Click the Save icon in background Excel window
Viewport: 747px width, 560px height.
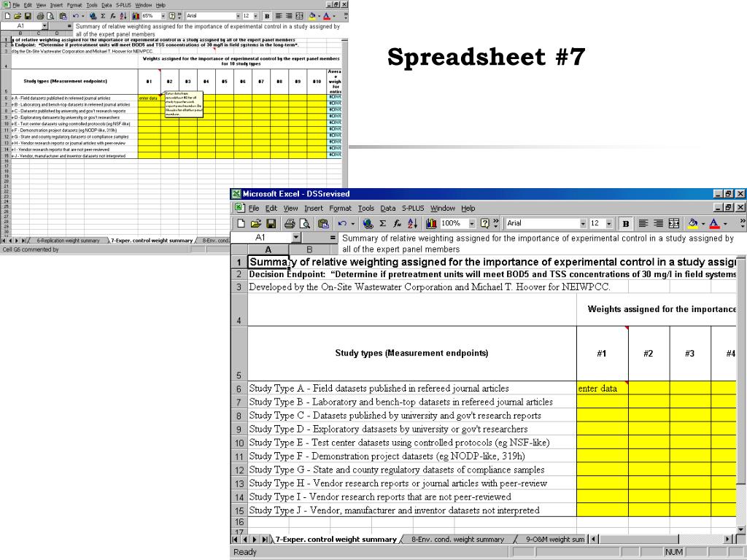coord(28,16)
